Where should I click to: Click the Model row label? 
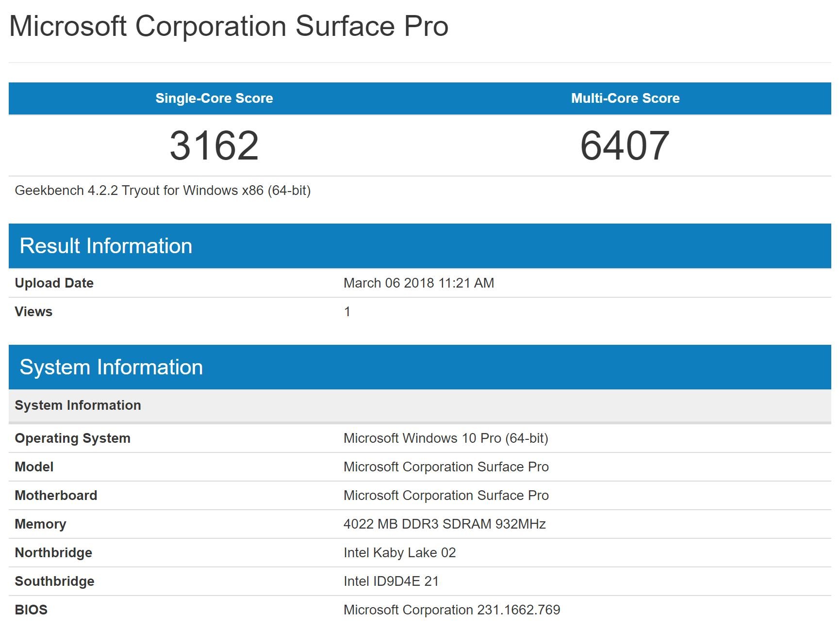pyautogui.click(x=34, y=467)
